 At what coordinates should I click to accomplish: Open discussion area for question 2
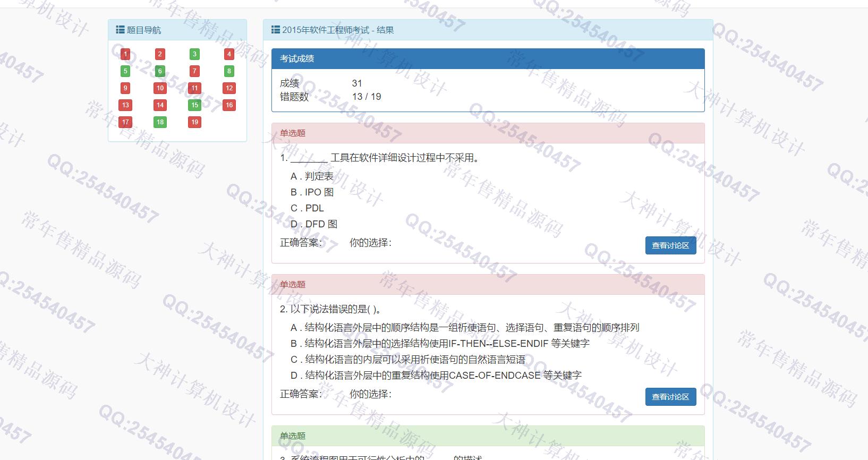point(670,397)
